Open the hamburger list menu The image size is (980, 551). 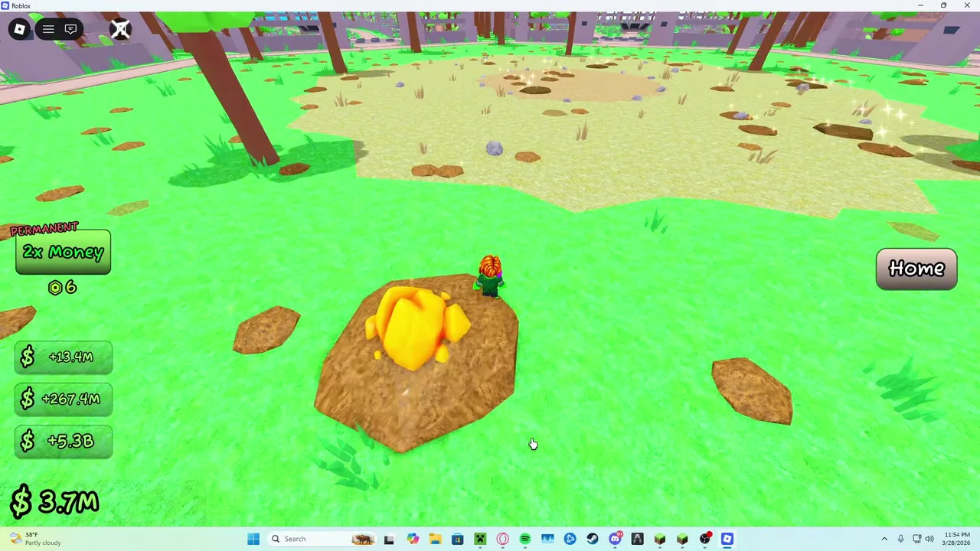(48, 29)
